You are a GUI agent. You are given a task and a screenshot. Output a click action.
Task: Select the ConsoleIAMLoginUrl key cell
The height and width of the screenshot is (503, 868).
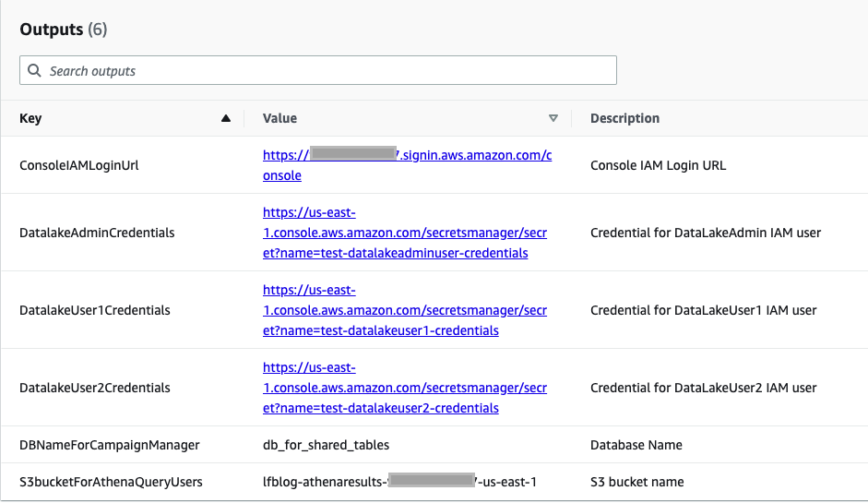coord(79,165)
